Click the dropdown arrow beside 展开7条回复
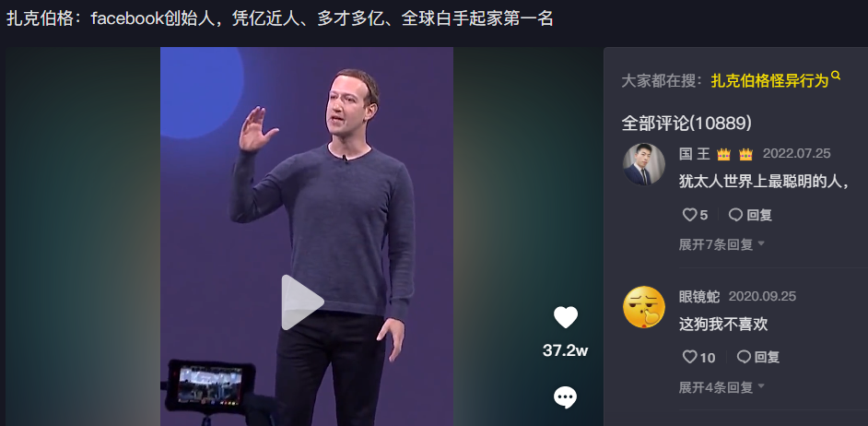Image resolution: width=868 pixels, height=426 pixels. 761,243
